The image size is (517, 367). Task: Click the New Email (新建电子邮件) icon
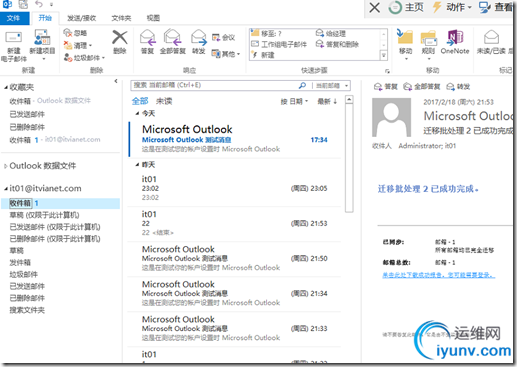click(13, 46)
